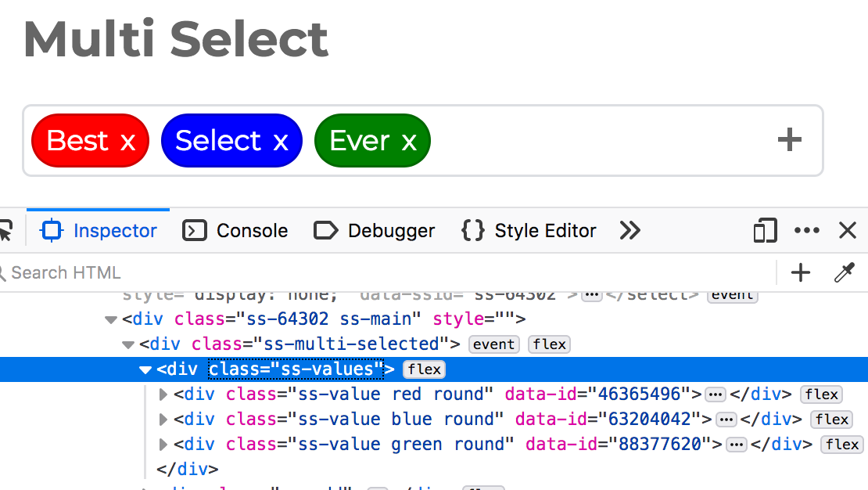Image resolution: width=868 pixels, height=490 pixels.
Task: Expand the ss-value blue round div
Action: (x=163, y=420)
